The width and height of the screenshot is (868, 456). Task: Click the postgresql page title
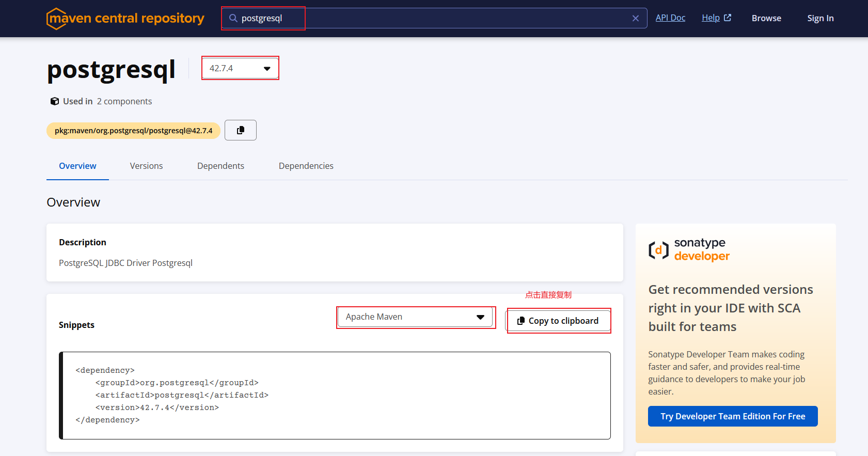click(111, 70)
